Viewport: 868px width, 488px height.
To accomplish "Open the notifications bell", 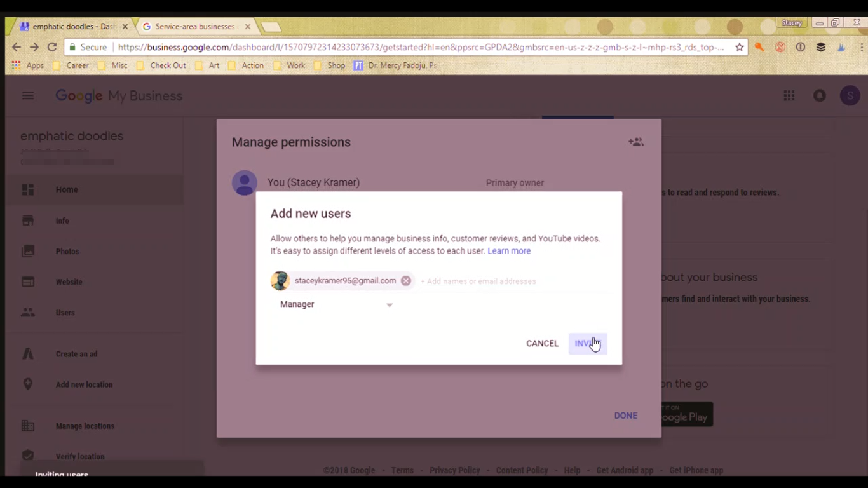I will tap(820, 96).
